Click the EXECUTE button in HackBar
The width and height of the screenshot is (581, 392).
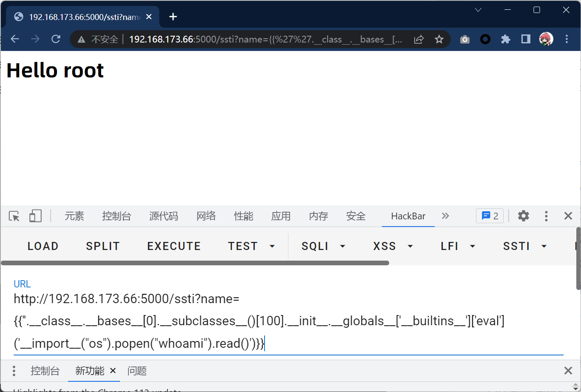coord(174,246)
